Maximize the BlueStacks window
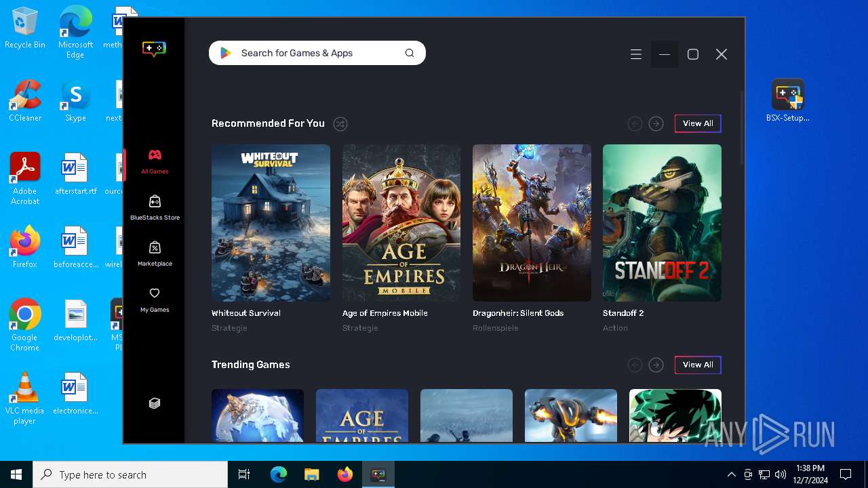 pos(693,54)
